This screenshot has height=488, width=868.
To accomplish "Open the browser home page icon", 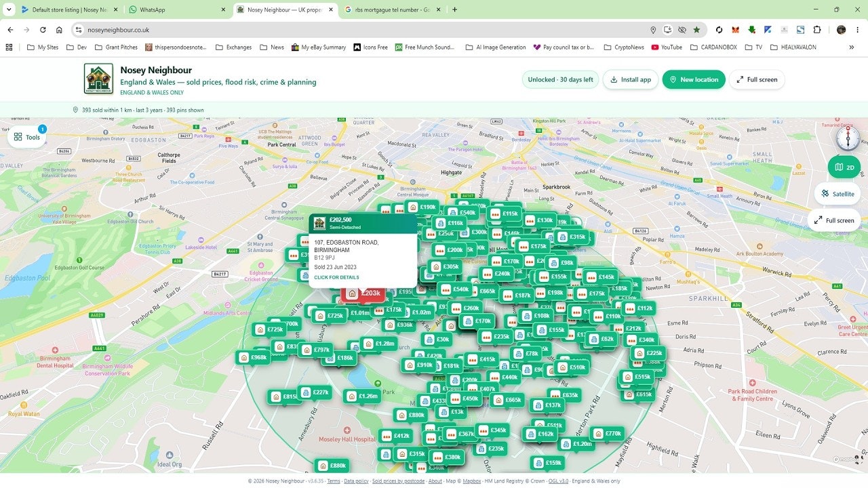I will click(x=59, y=30).
